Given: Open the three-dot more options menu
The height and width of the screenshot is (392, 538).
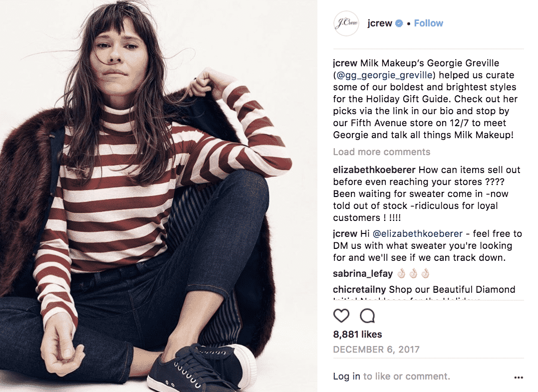Looking at the screenshot, I should tap(519, 377).
